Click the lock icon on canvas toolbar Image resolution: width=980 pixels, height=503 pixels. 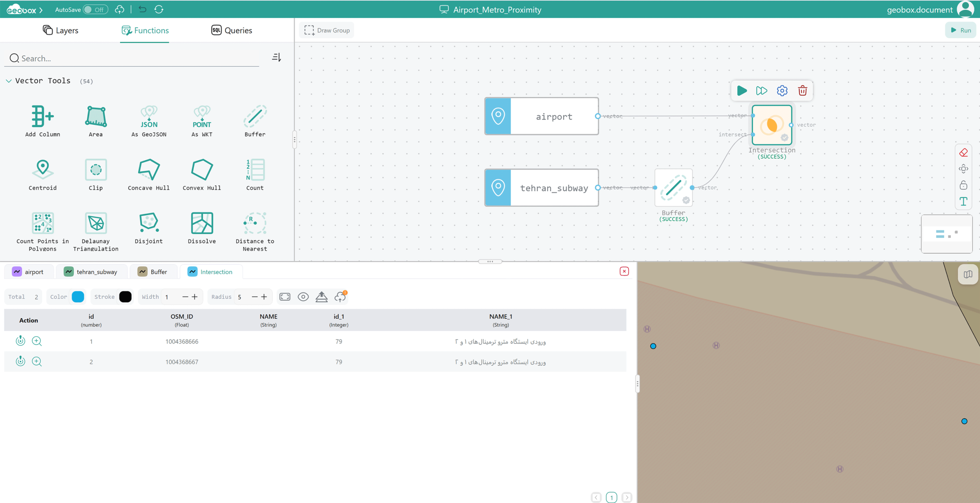(x=964, y=185)
